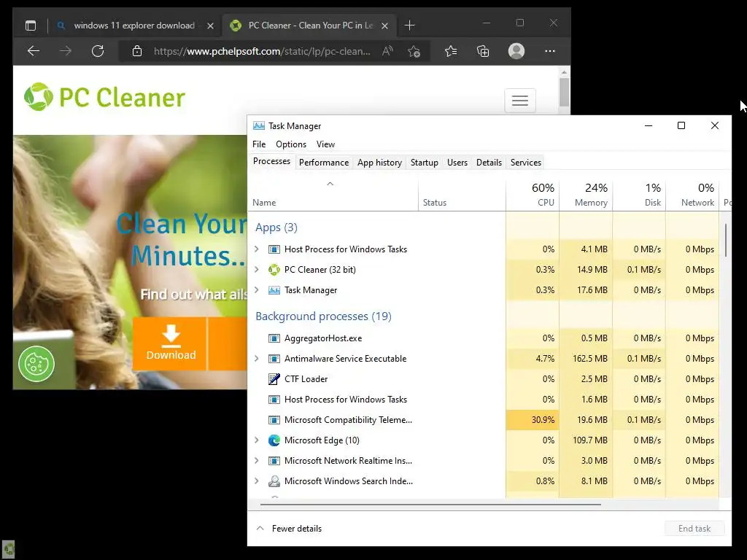Image resolution: width=747 pixels, height=560 pixels.
Task: Open the Edge profile avatar
Action: click(516, 51)
